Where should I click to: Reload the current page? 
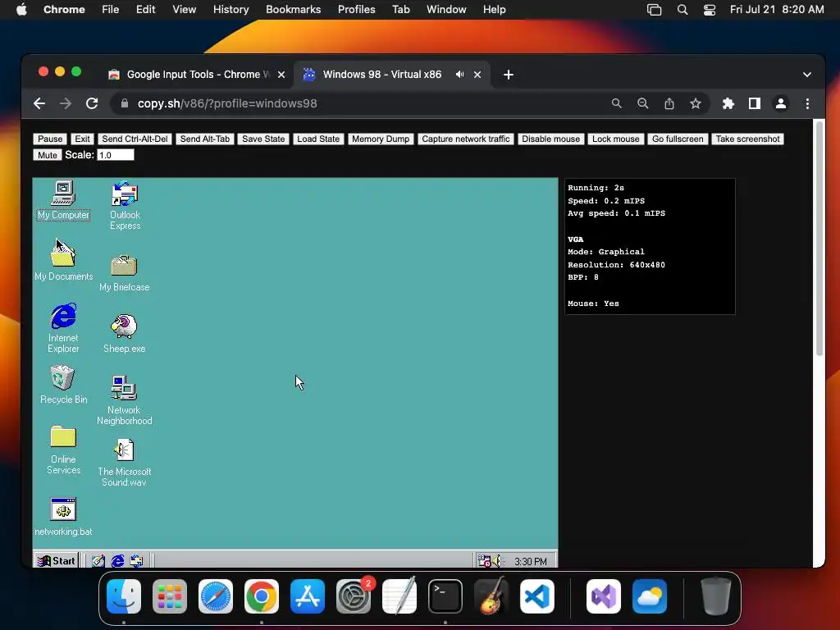[x=92, y=103]
